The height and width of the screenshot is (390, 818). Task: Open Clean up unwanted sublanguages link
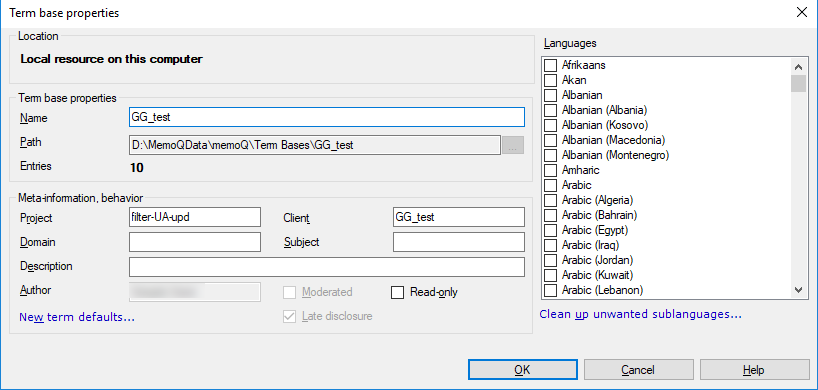(640, 314)
